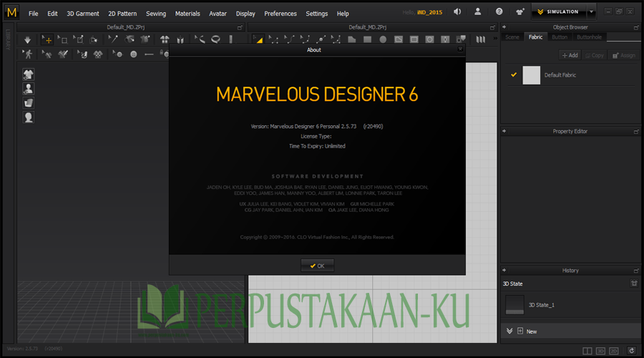The width and height of the screenshot is (644, 358).
Task: Click the Simulate down-arrow icon in 3D toolbar
Action: pos(27,39)
